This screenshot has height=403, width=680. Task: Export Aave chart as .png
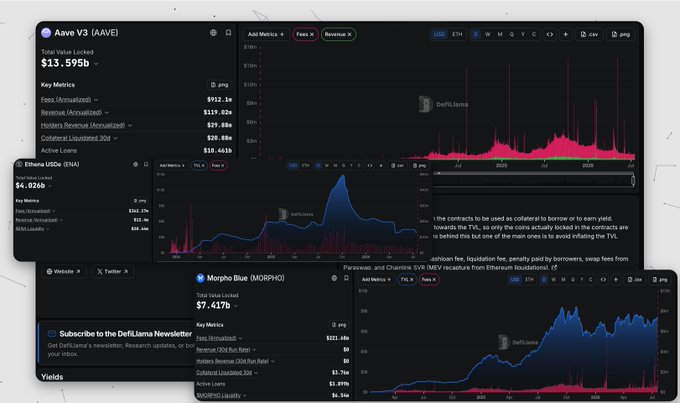point(621,34)
